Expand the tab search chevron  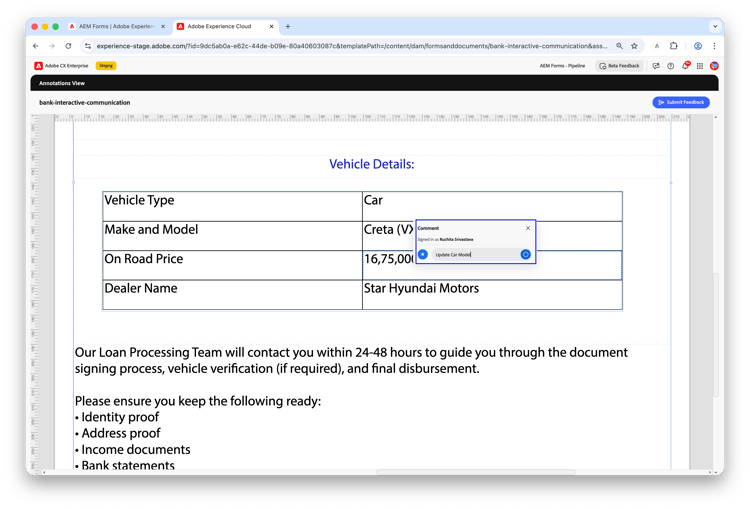(x=715, y=27)
